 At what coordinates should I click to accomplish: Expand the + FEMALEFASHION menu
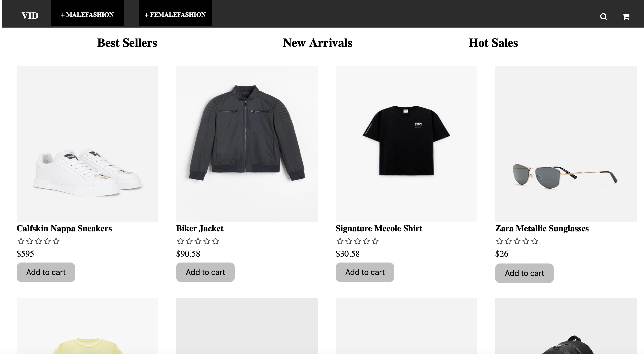click(175, 14)
